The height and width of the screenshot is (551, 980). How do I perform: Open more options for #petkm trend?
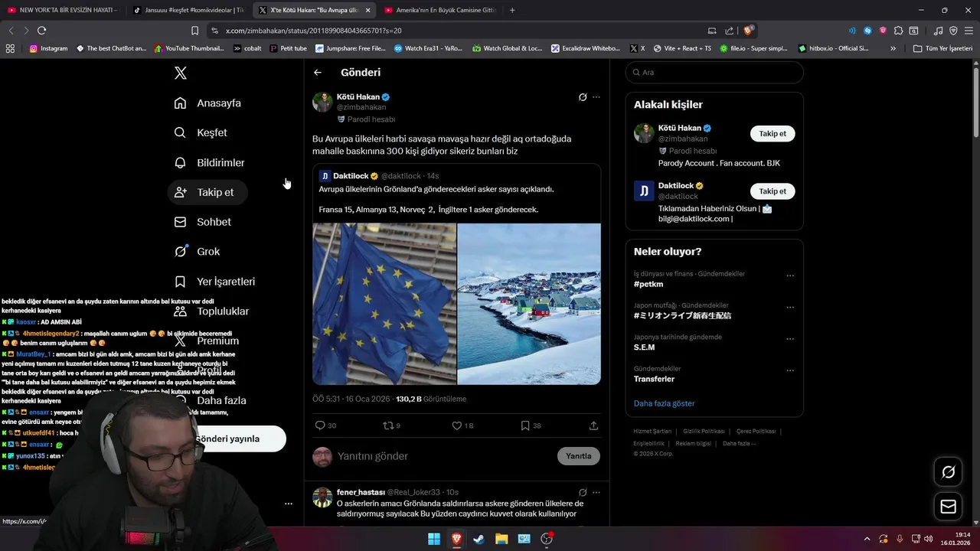790,275
